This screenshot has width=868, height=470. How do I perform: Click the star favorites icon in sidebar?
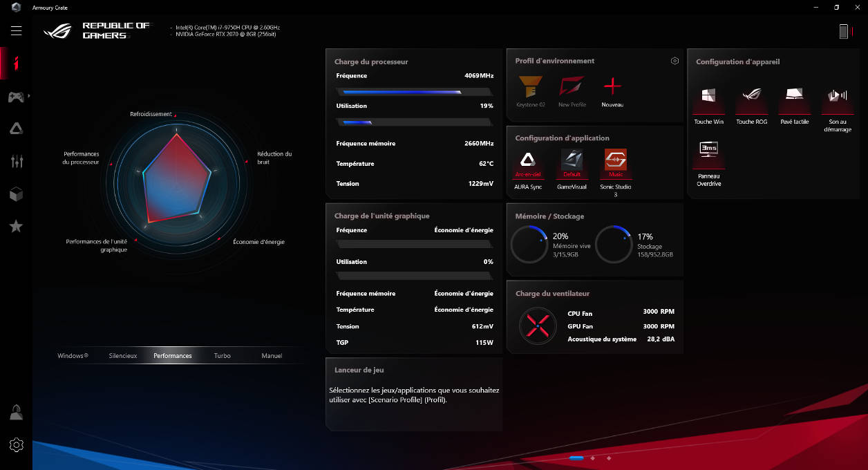15,225
